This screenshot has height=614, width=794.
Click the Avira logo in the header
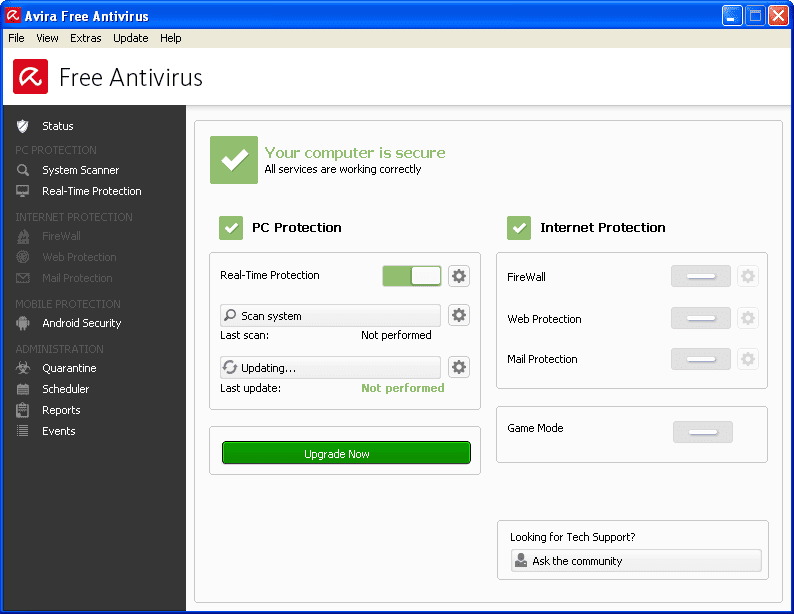(x=30, y=76)
